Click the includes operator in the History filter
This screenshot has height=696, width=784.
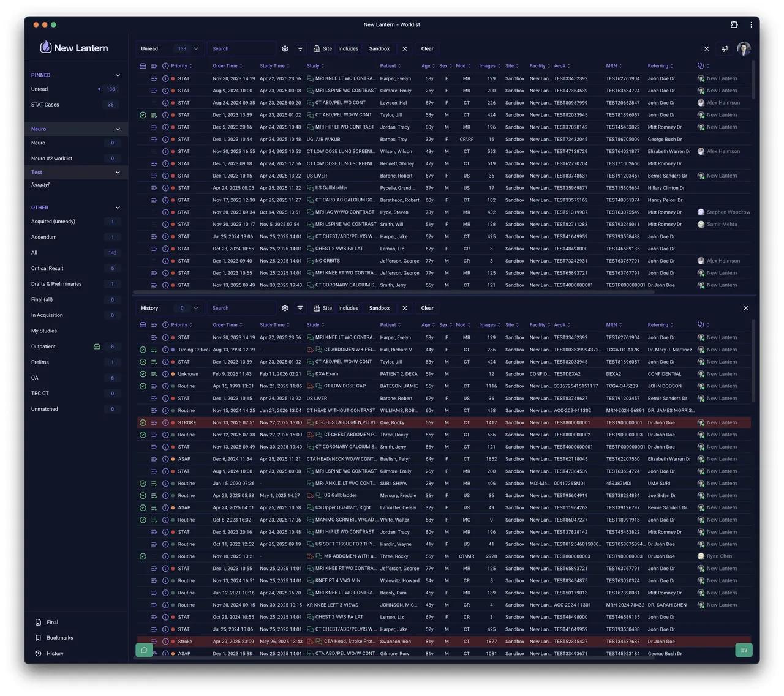click(x=349, y=308)
